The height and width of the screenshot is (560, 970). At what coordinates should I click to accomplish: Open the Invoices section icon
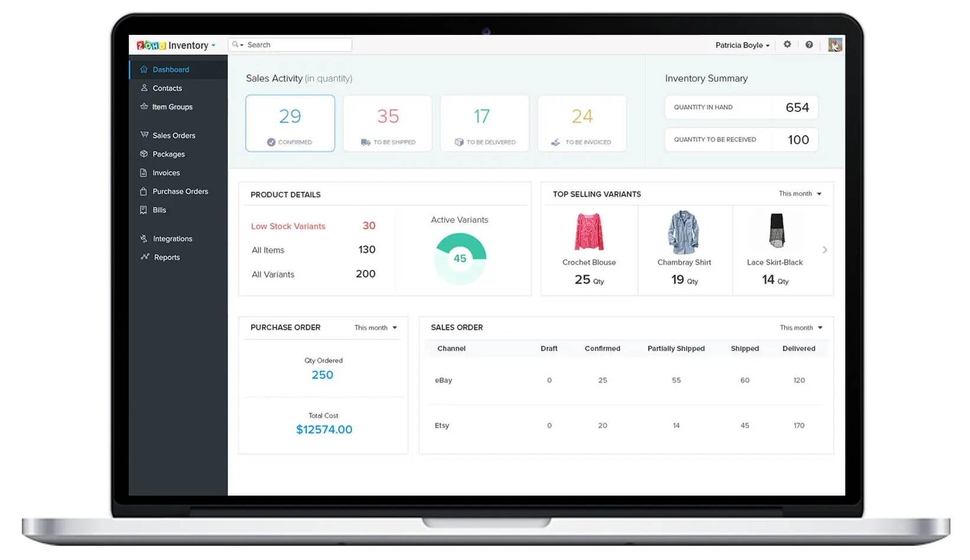coord(144,172)
